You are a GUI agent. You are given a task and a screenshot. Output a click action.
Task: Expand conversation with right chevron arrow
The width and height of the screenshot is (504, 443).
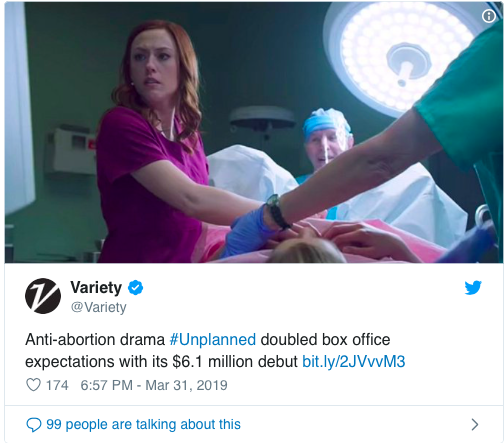point(475,425)
